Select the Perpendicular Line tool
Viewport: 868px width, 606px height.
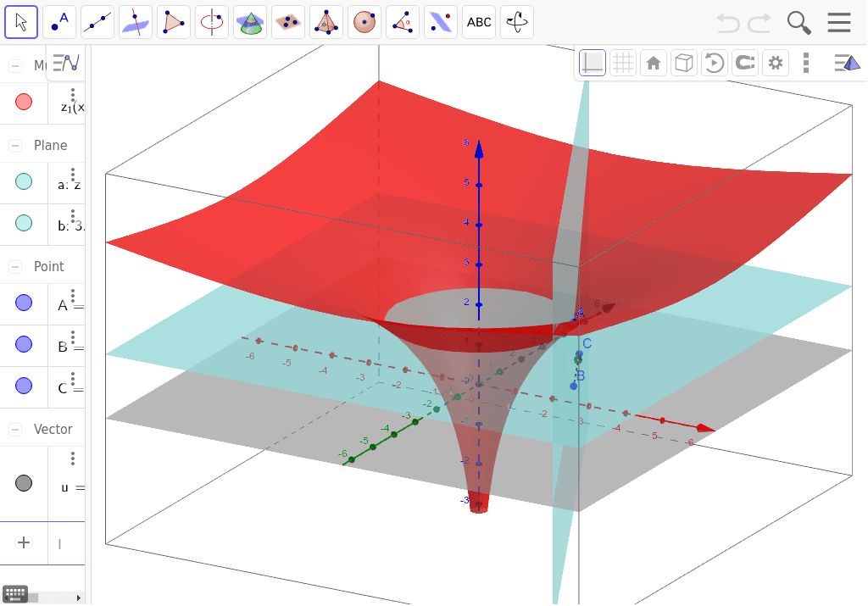(136, 22)
